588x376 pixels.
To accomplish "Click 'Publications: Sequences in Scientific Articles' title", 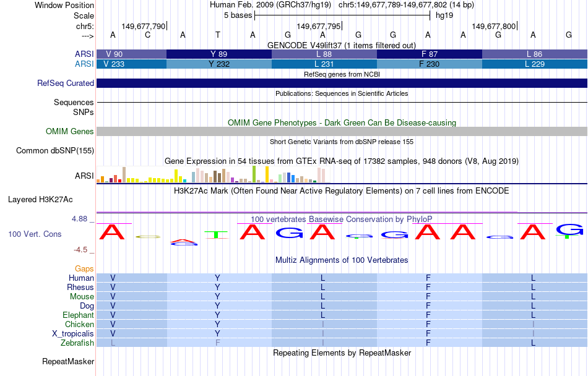I will point(342,93).
